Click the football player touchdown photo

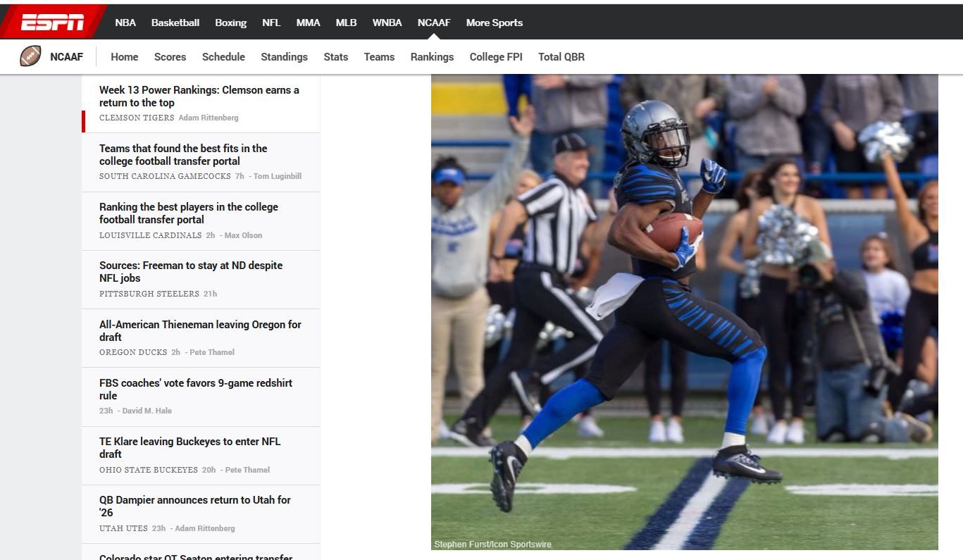tap(685, 312)
